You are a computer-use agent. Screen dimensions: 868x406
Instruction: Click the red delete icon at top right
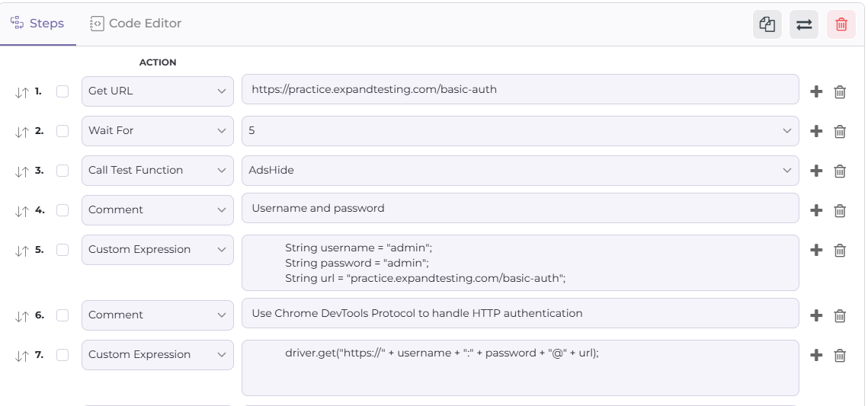[x=841, y=24]
